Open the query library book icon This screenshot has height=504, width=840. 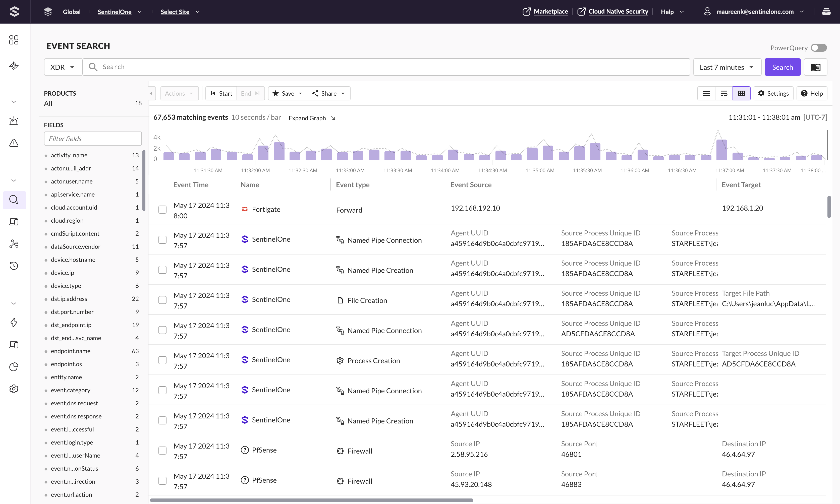coord(815,67)
